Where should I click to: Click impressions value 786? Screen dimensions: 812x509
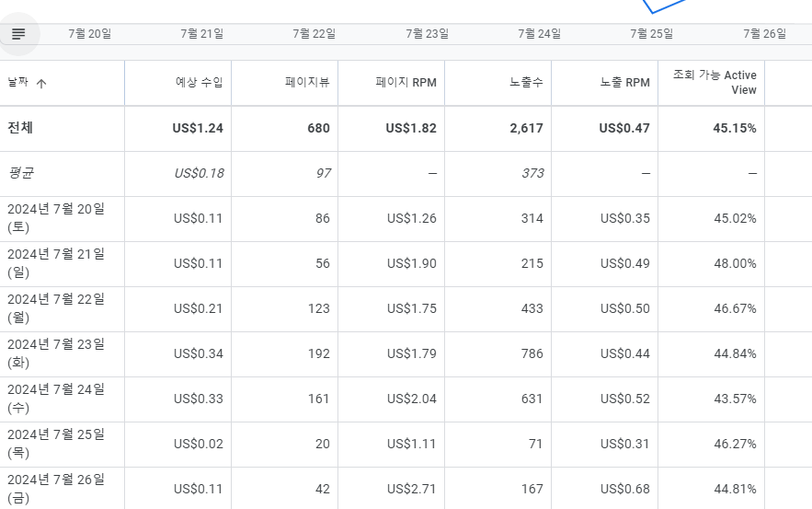532,353
